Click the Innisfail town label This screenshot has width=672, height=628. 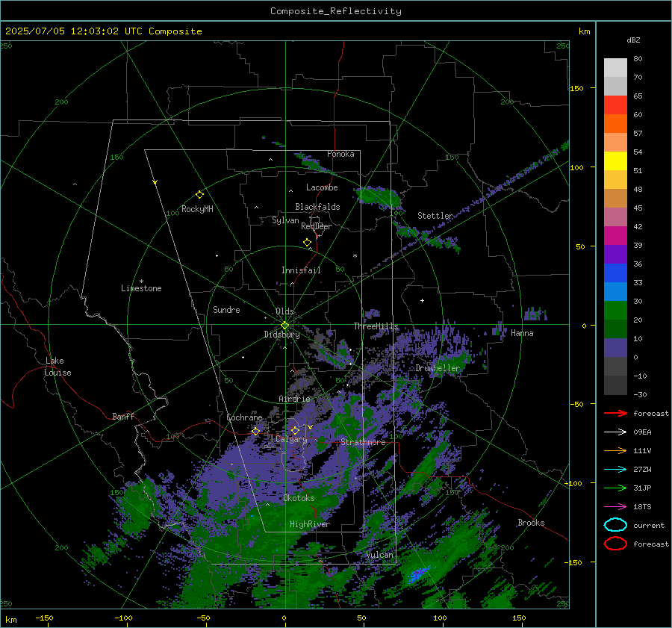click(301, 270)
